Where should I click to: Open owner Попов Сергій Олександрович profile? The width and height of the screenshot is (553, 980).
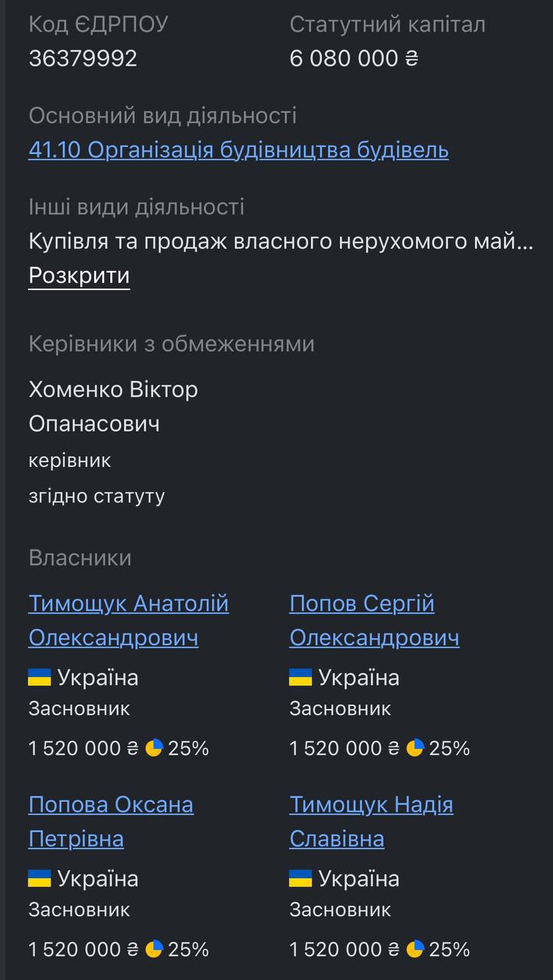pos(374,620)
